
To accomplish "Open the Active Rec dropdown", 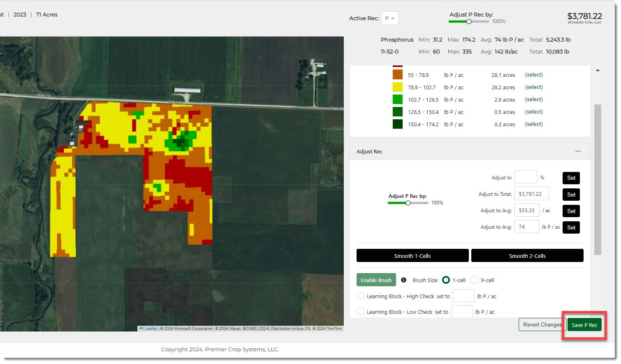I will (x=389, y=19).
